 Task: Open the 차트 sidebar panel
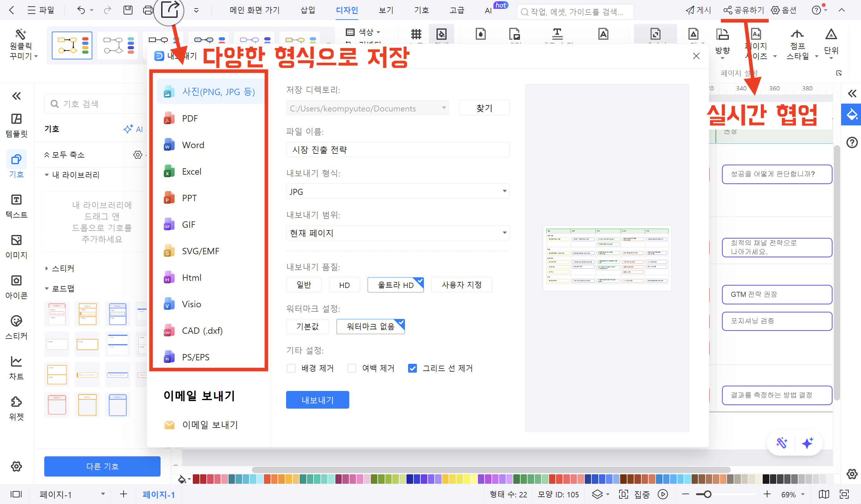pos(16,367)
